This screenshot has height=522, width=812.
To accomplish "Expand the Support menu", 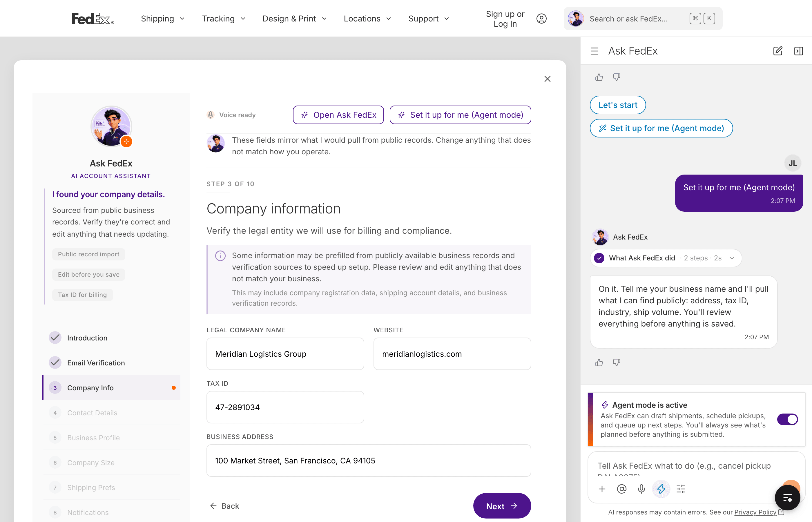I will coord(429,19).
